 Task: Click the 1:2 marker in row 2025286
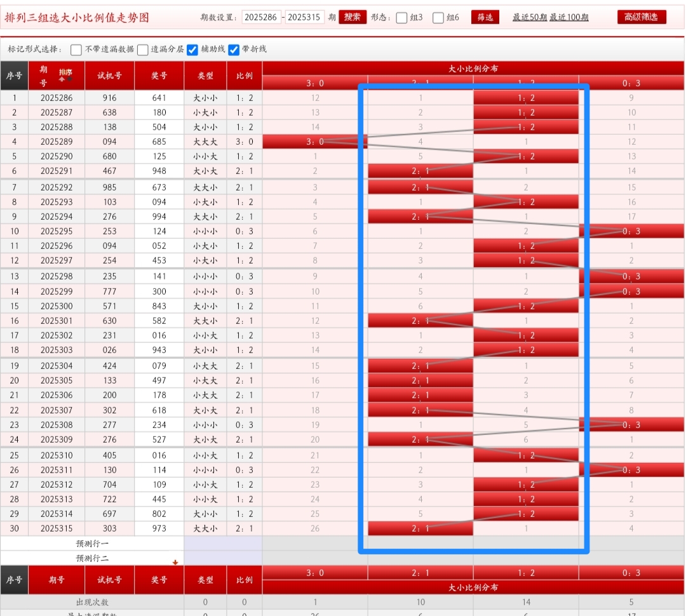tap(526, 98)
